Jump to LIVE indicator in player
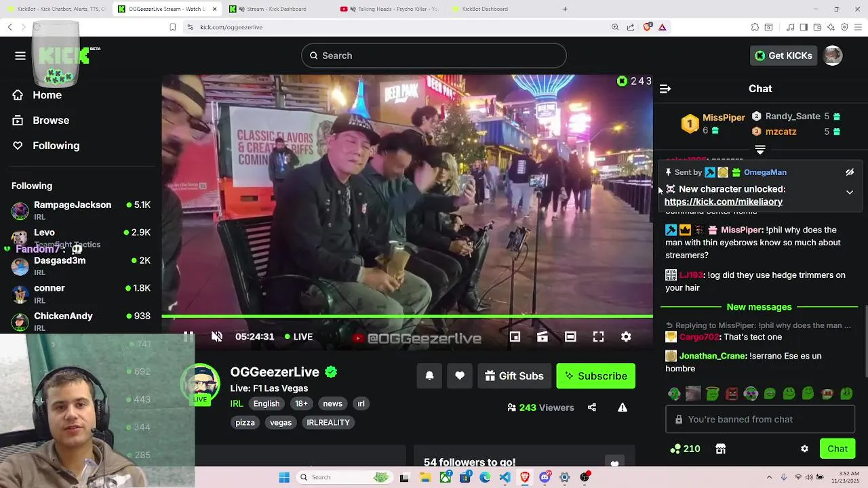This screenshot has height=488, width=868. tap(298, 336)
